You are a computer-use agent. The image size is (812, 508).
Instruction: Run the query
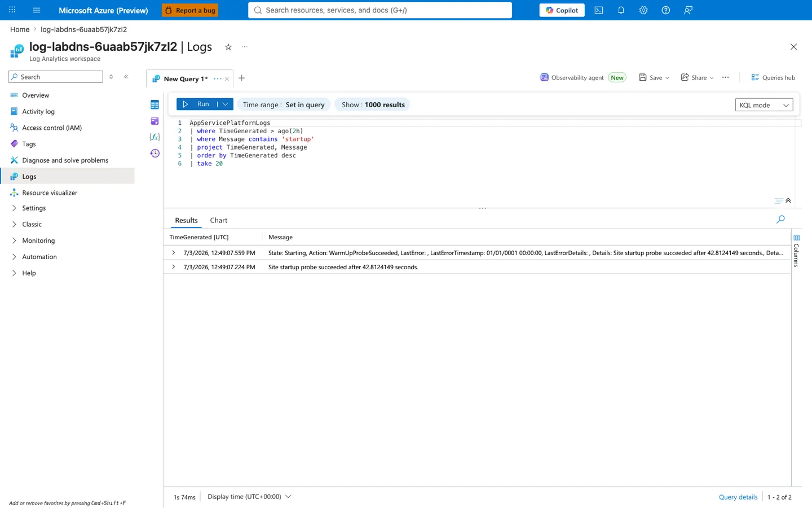pyautogui.click(x=197, y=104)
